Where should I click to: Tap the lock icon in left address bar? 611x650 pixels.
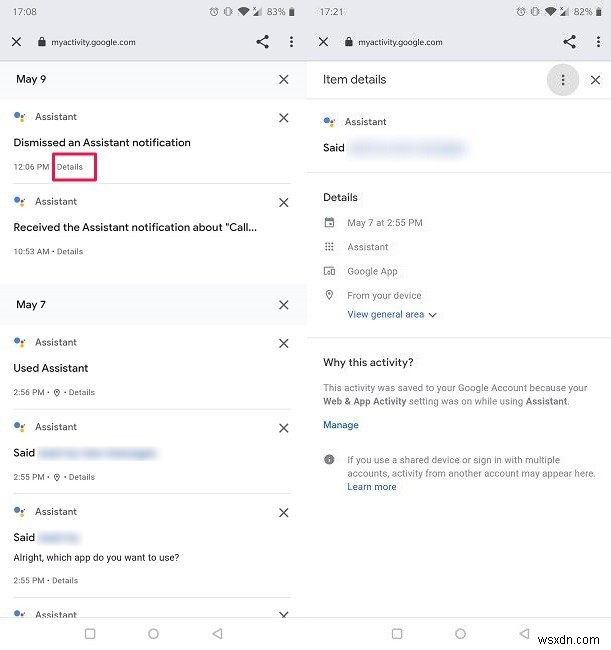click(41, 42)
